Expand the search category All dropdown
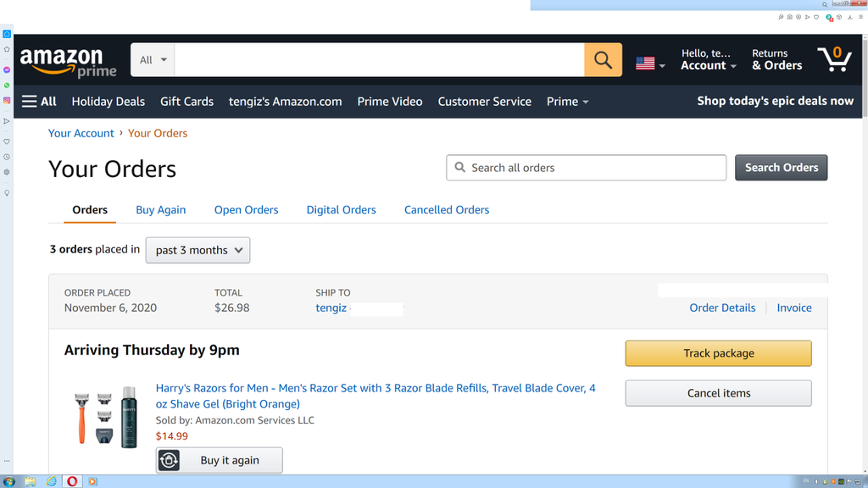 coord(153,60)
